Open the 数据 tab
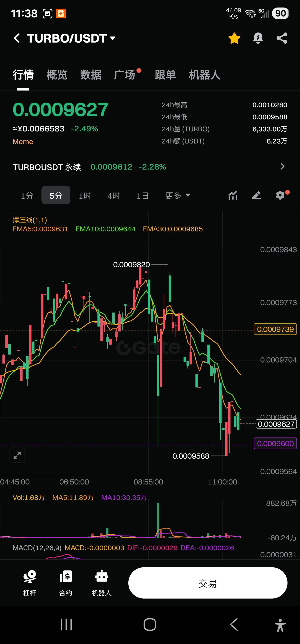The height and width of the screenshot is (644, 300). (x=91, y=75)
